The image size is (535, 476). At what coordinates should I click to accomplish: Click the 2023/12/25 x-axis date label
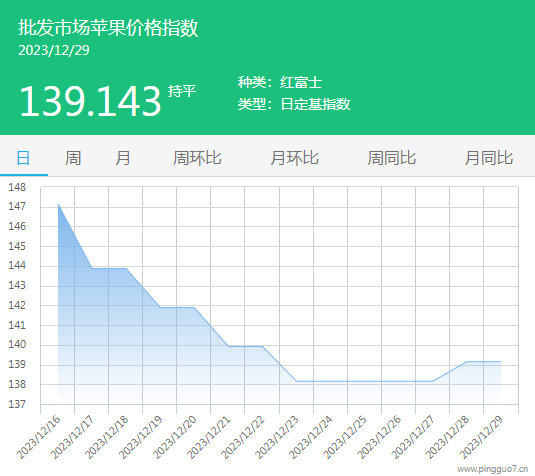[x=345, y=437]
